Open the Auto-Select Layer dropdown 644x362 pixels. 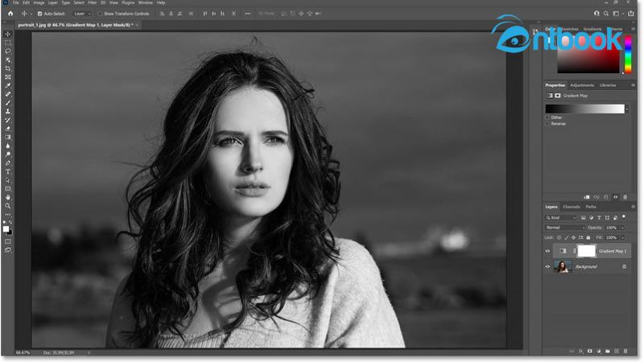pyautogui.click(x=82, y=14)
